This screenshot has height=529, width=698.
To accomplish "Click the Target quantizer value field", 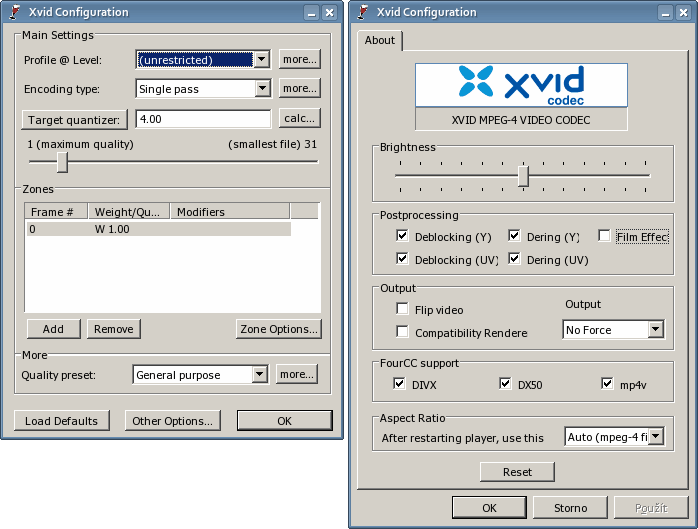I will click(203, 119).
